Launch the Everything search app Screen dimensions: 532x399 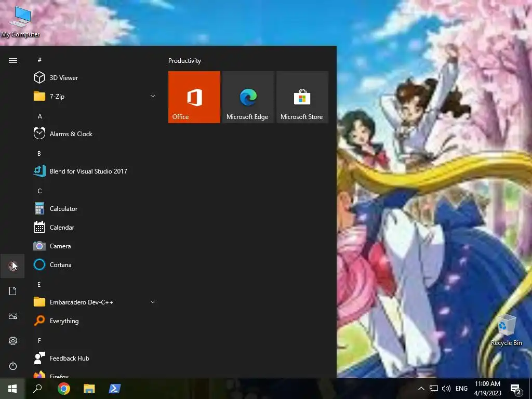point(95,321)
